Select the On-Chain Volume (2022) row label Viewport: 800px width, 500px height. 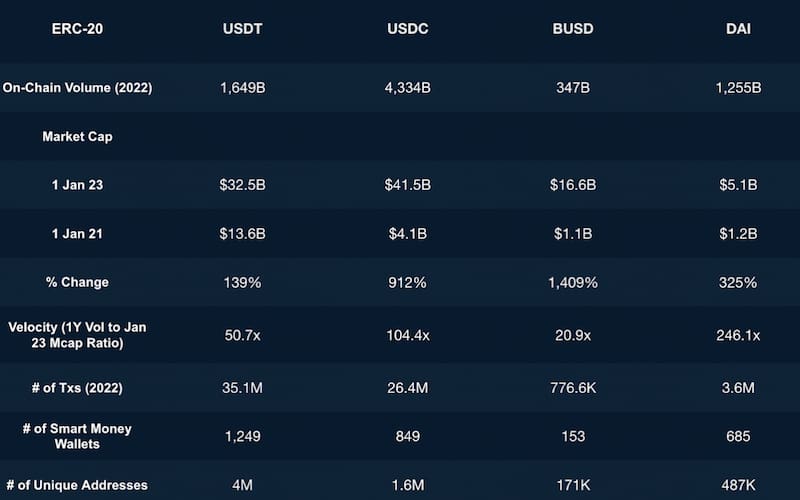pos(77,87)
